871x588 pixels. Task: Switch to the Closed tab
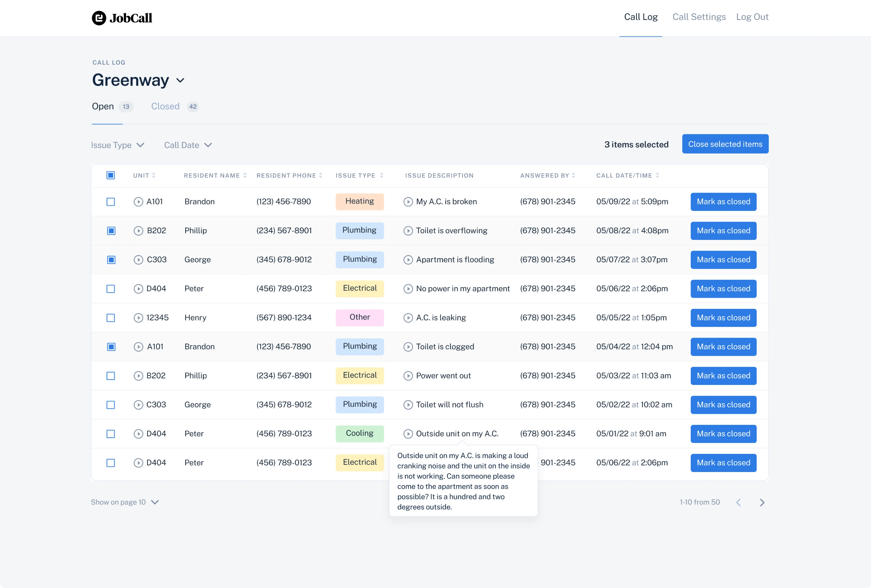tap(165, 106)
